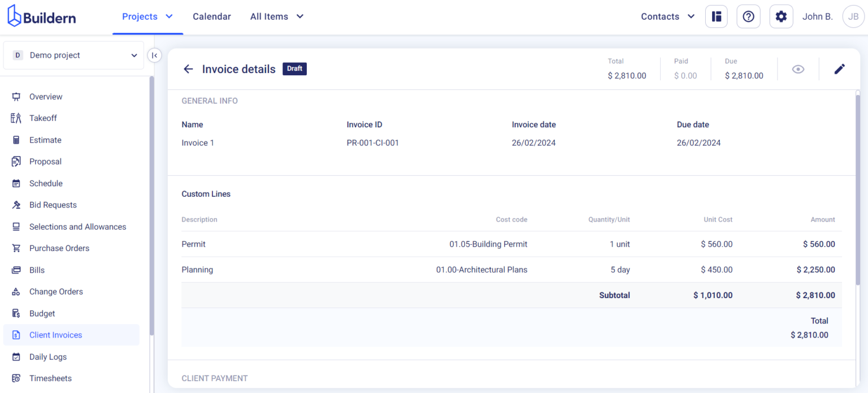
Task: Open the help question mark icon
Action: 748,16
